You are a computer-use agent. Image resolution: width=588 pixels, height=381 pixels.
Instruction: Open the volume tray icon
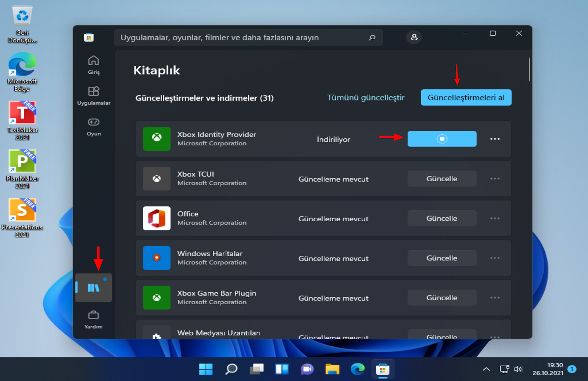point(518,369)
